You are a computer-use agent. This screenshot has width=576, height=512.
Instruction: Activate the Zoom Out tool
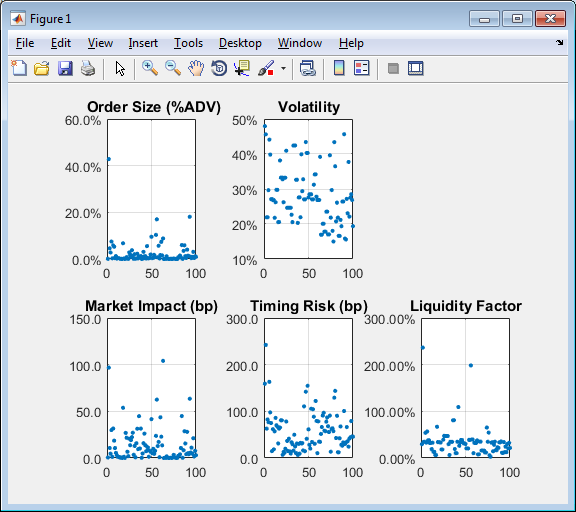click(x=173, y=68)
